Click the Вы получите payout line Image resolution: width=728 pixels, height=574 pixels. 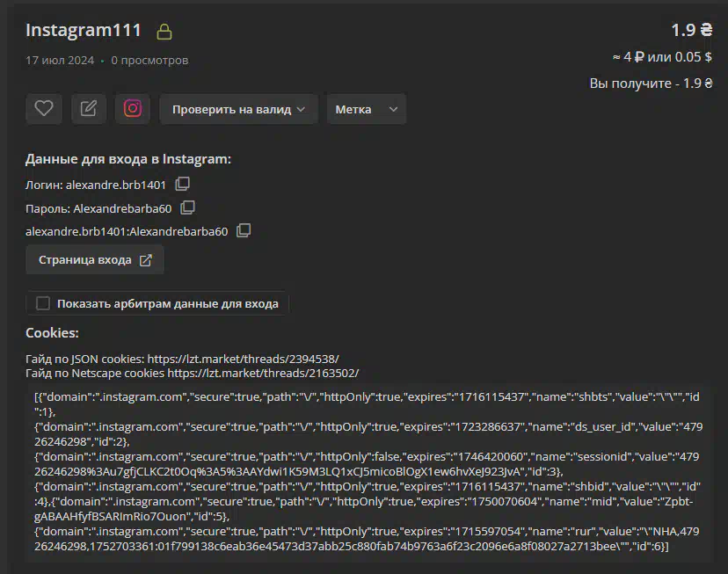650,84
